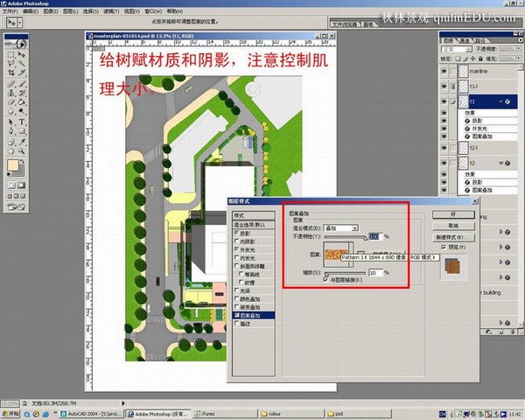Click the 好 (OK) button in Layer Style

[x=453, y=214]
